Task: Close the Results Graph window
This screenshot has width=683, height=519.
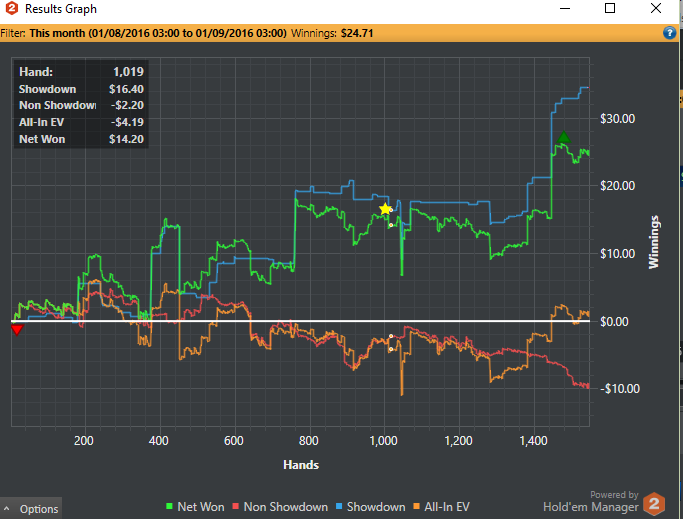Action: (656, 8)
